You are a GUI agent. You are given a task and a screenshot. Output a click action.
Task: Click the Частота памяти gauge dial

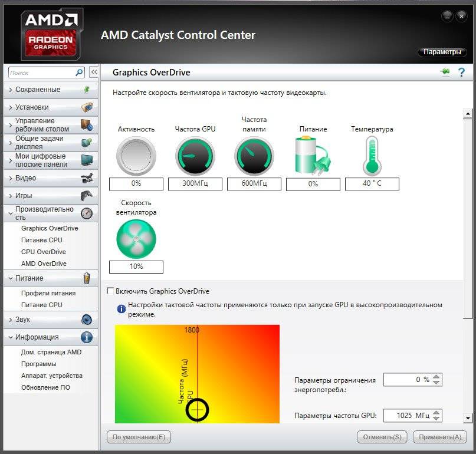pos(254,156)
